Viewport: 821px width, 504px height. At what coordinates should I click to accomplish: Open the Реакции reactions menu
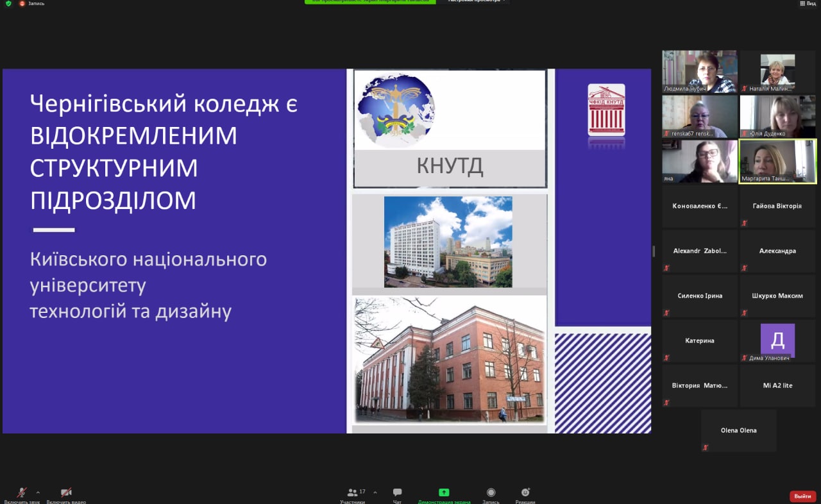(525, 492)
